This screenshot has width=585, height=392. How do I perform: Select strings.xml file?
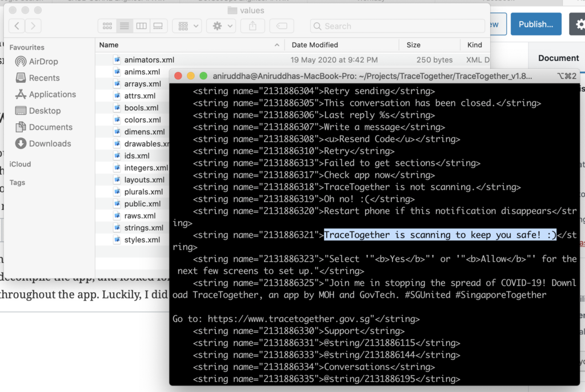pos(143,228)
